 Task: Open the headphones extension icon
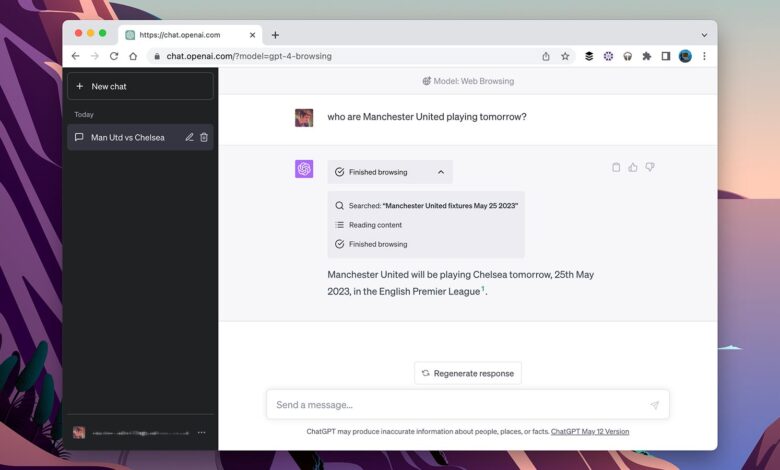coord(627,56)
